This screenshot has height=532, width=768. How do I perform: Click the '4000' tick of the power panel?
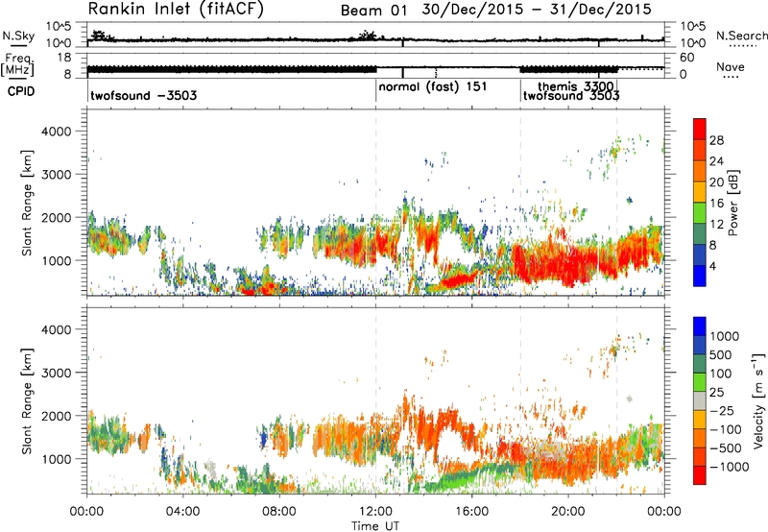point(56,132)
